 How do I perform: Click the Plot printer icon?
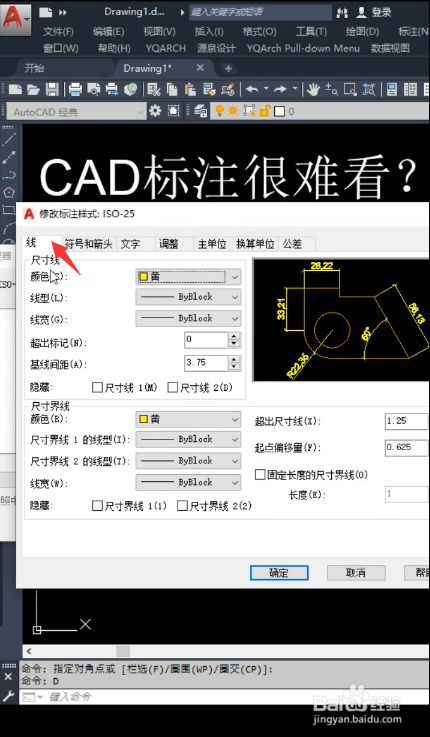click(x=75, y=88)
